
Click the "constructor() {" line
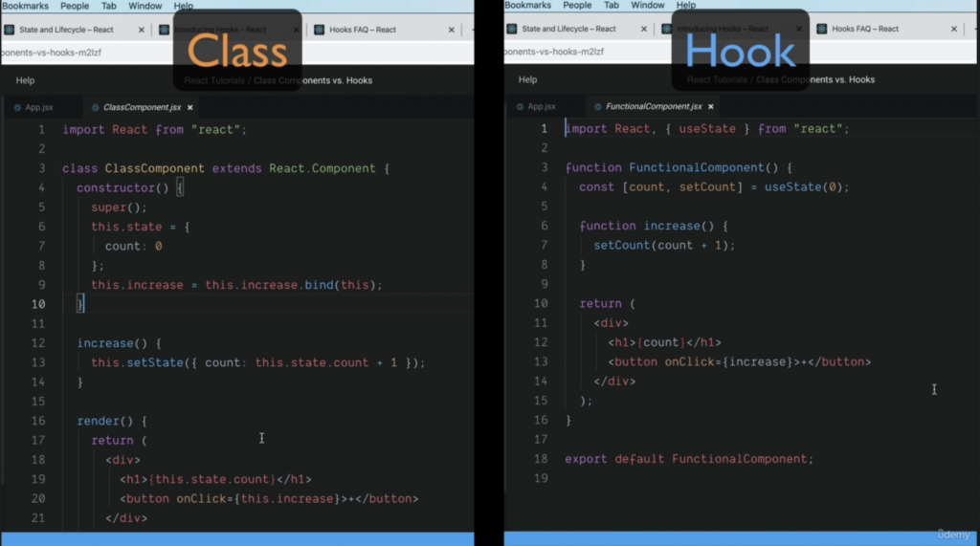click(x=130, y=188)
